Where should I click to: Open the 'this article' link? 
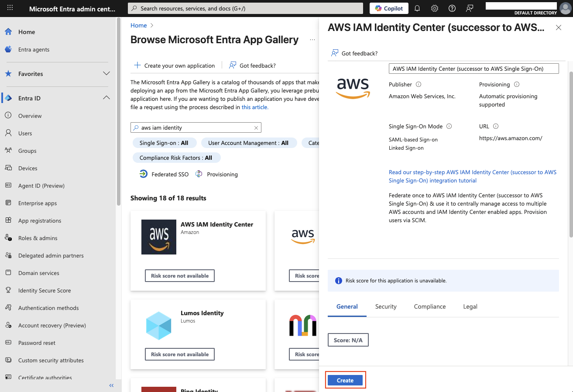tap(255, 107)
